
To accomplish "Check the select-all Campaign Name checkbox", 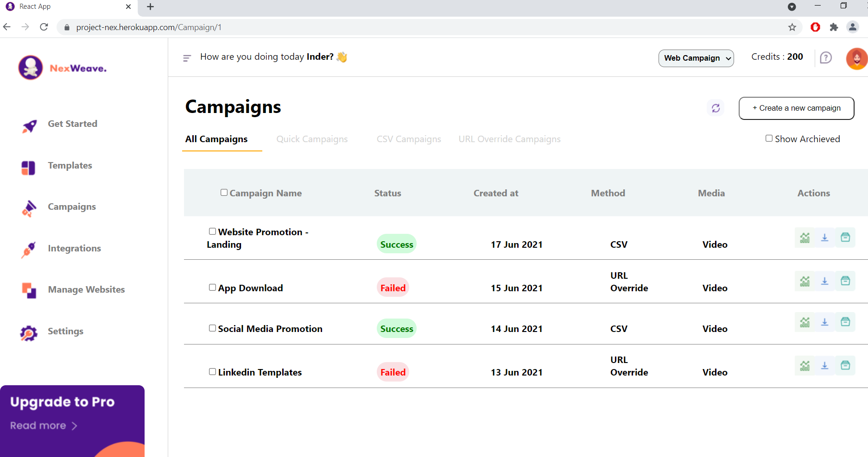I will tap(224, 192).
